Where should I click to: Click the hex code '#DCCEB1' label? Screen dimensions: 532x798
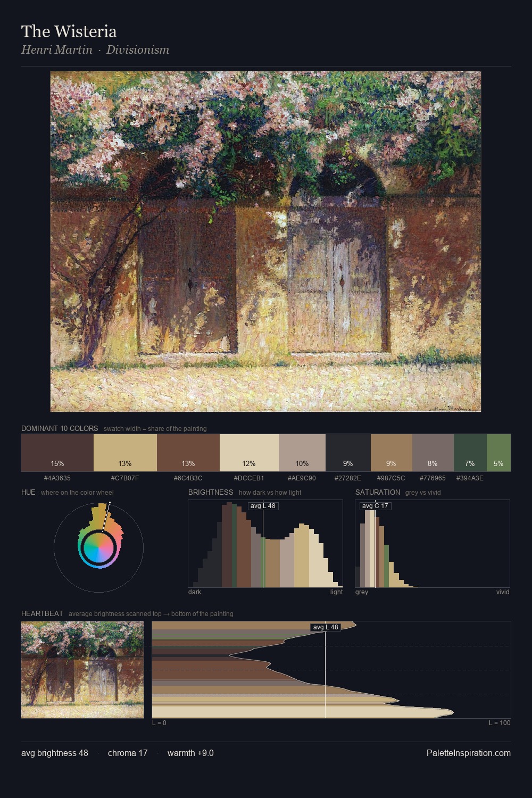pyautogui.click(x=249, y=478)
